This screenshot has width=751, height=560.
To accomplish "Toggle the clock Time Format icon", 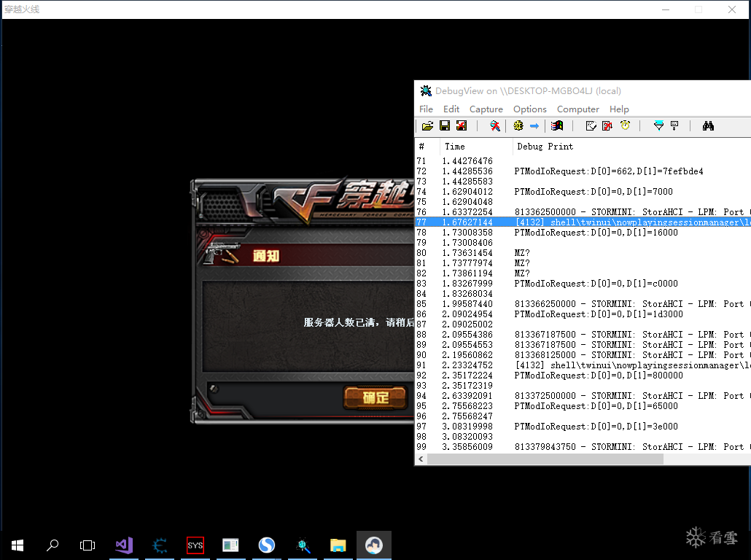I will click(x=625, y=125).
